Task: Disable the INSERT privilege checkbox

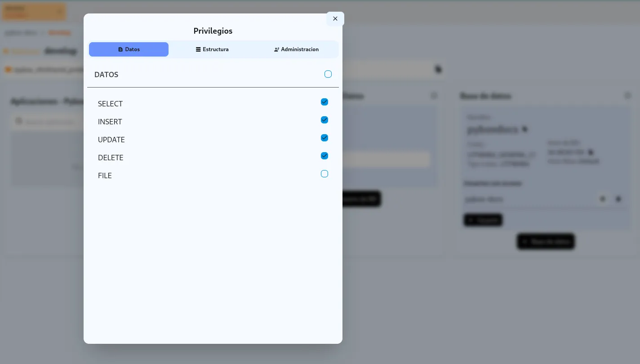Action: (324, 120)
